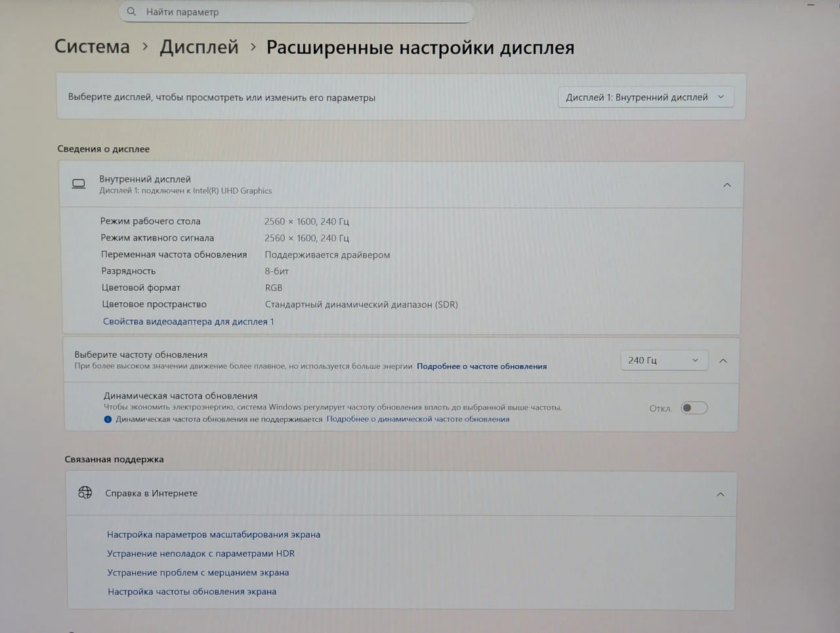The image size is (840, 633).
Task: Click the Сведения о дисплее heading
Action: point(104,149)
